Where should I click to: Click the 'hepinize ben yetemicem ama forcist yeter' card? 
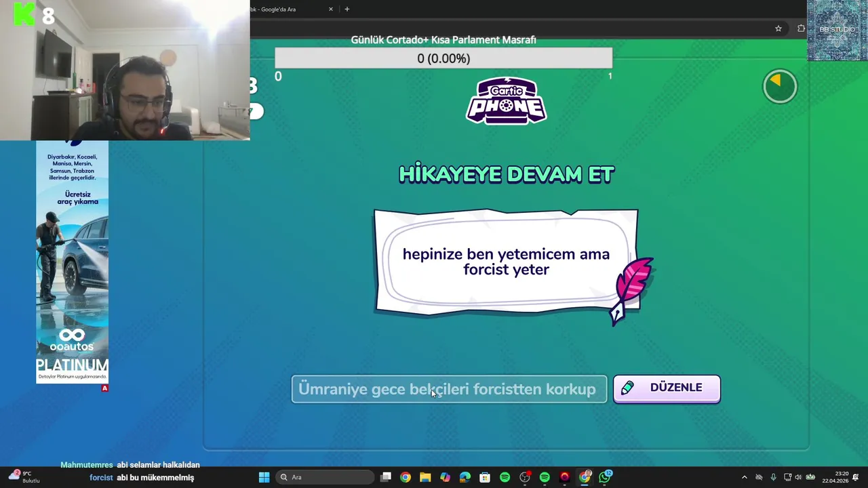point(506,262)
